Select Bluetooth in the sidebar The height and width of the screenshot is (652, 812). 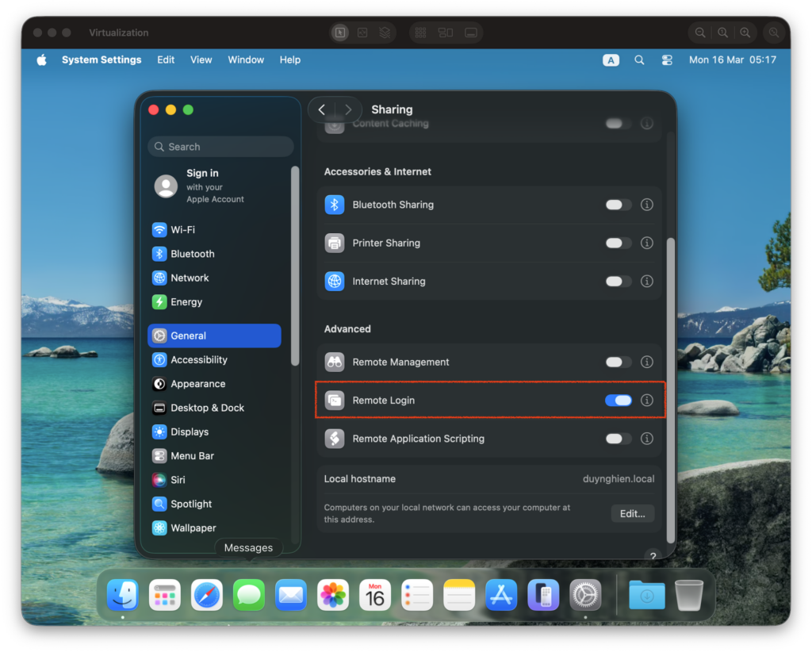pyautogui.click(x=192, y=254)
